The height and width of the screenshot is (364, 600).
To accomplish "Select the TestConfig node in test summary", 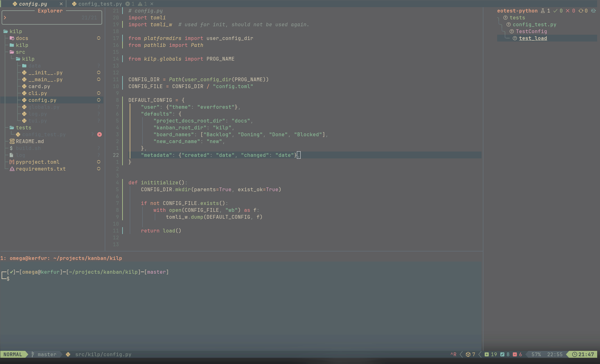I will point(531,32).
